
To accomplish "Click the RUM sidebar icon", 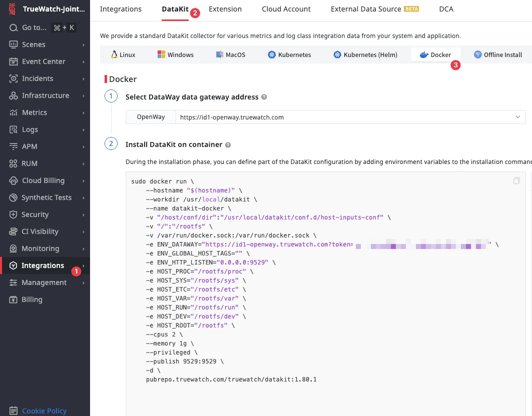I will [13, 163].
